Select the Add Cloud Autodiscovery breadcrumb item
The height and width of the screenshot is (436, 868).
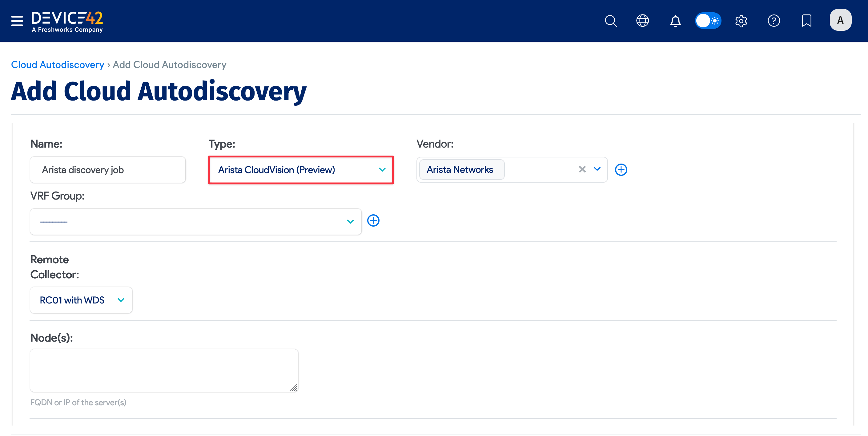pos(169,64)
